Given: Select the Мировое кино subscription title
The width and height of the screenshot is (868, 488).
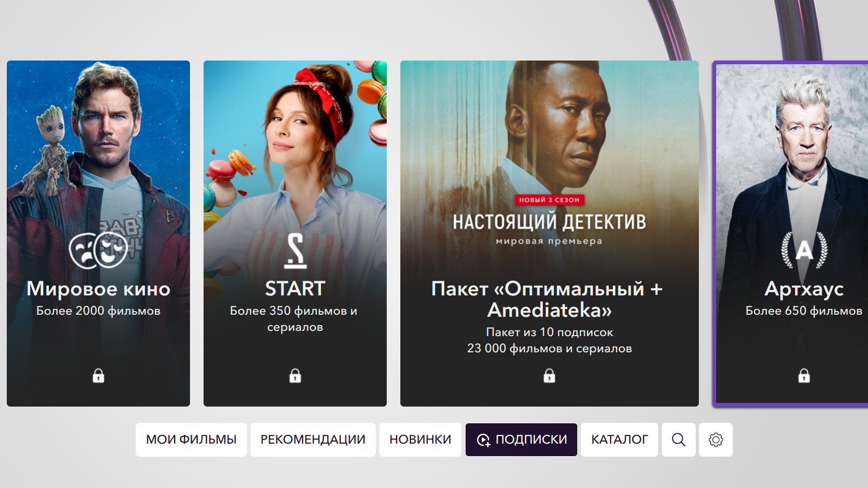Looking at the screenshot, I should point(98,289).
